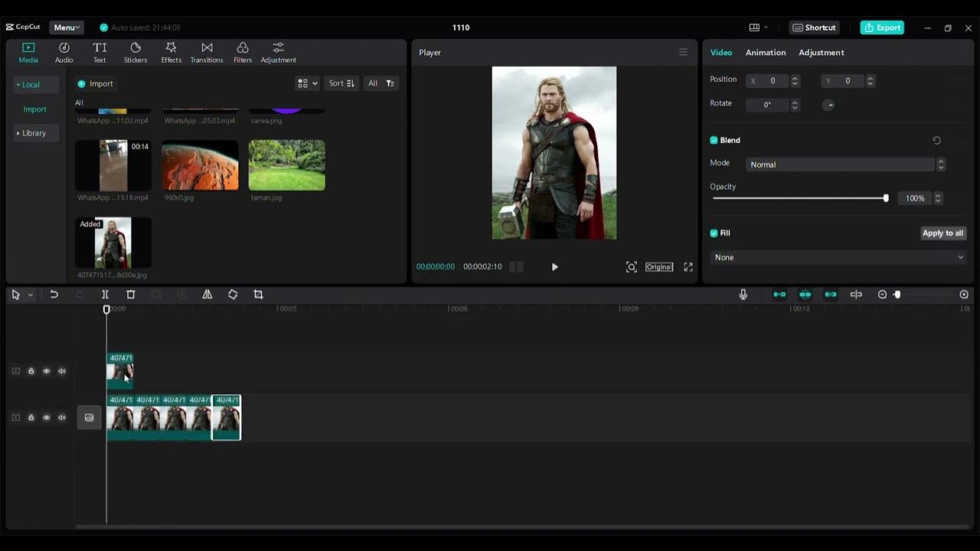Adjust the Opacity 100% stepper
Viewport: 980px width, 551px height.
pos(938,198)
